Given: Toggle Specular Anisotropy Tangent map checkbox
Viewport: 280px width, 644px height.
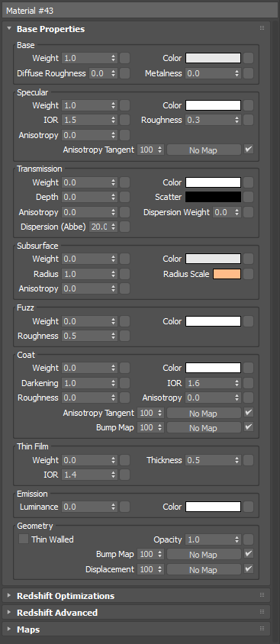Looking at the screenshot, I should pos(248,150).
